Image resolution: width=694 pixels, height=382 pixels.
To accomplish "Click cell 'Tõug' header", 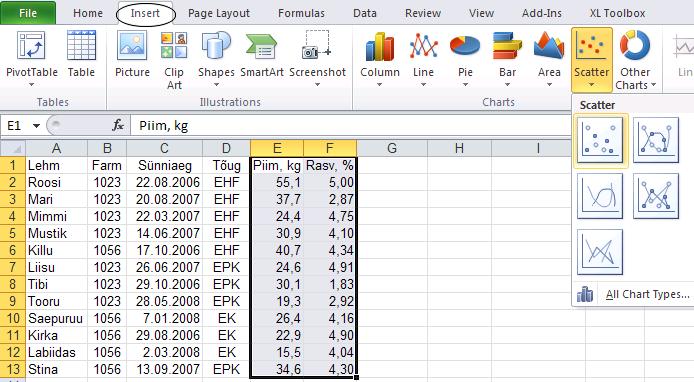I will (227, 166).
